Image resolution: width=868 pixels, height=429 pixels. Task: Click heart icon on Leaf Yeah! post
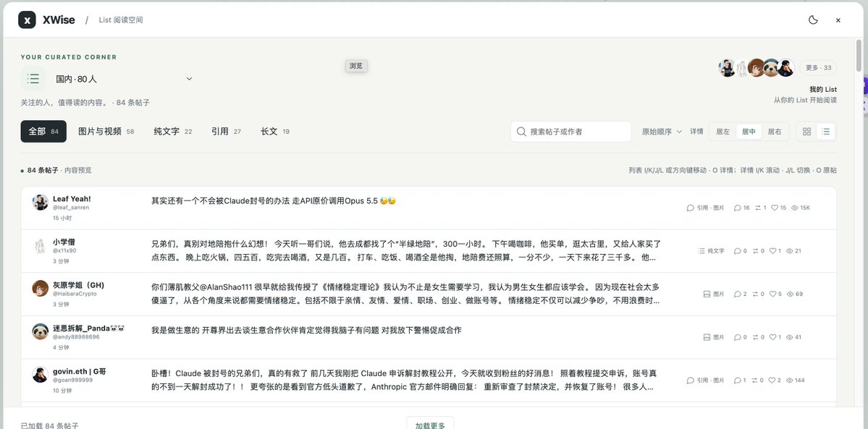774,208
